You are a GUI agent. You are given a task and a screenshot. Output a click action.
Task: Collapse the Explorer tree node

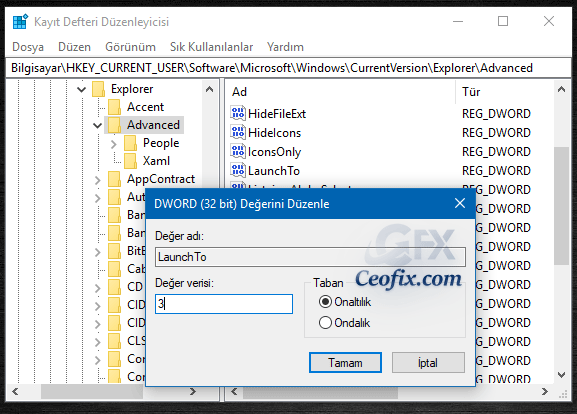pos(81,89)
